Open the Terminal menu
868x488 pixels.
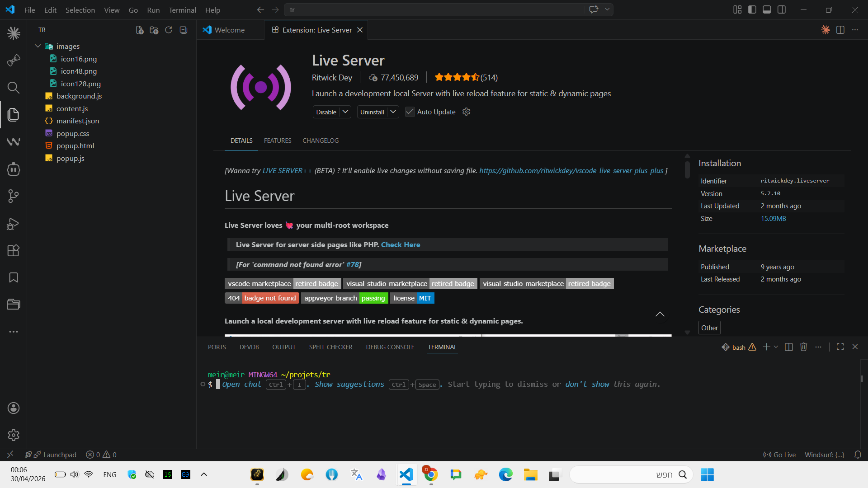(x=182, y=10)
